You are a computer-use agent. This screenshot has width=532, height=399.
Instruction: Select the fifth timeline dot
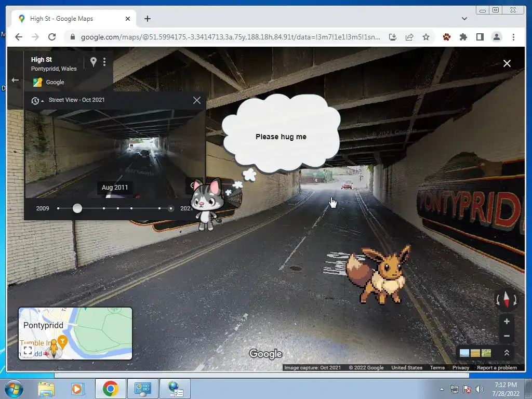point(131,208)
